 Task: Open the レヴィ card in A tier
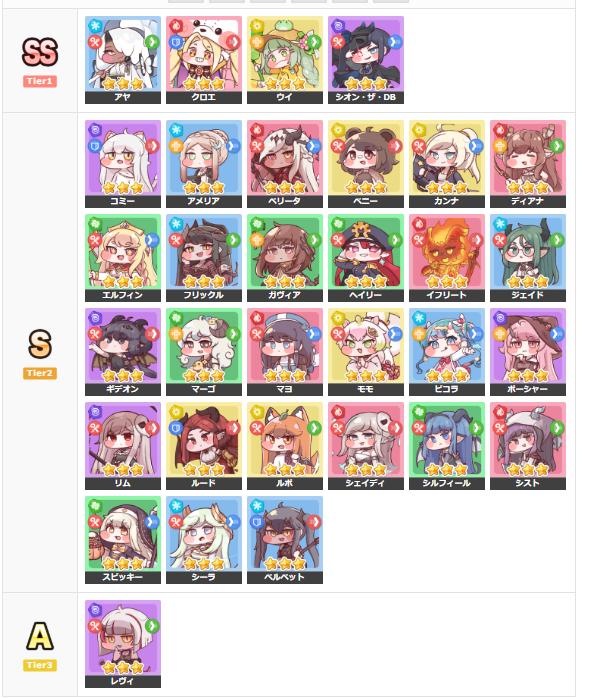123,644
